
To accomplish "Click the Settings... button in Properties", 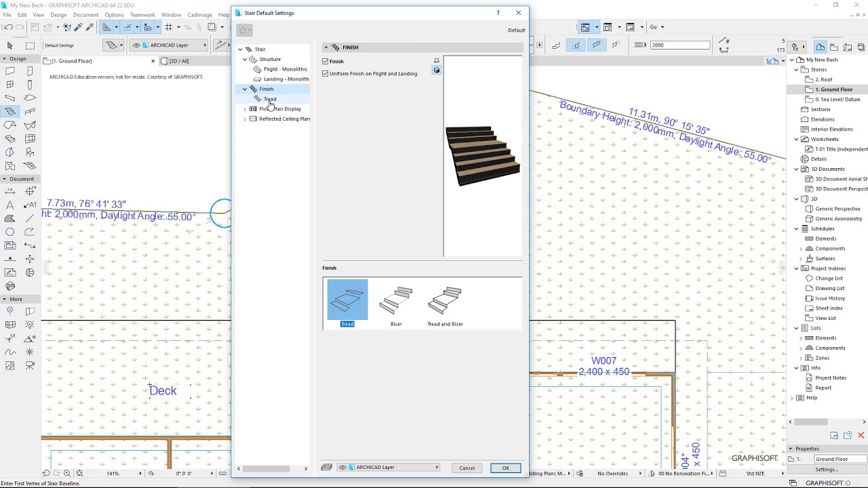I will point(827,469).
